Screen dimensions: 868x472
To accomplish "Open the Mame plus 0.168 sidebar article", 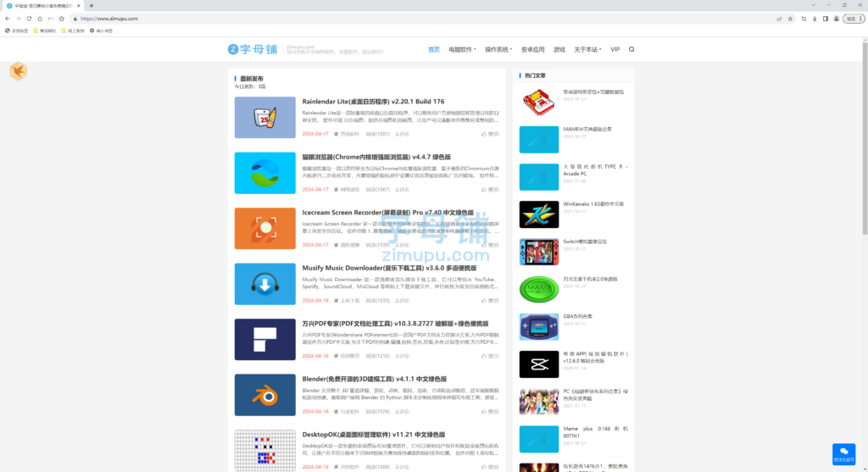I will pos(595,431).
